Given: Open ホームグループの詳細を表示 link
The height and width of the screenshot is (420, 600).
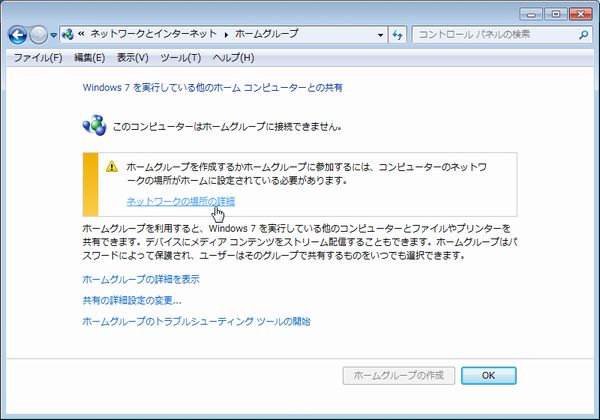Looking at the screenshot, I should [x=141, y=279].
